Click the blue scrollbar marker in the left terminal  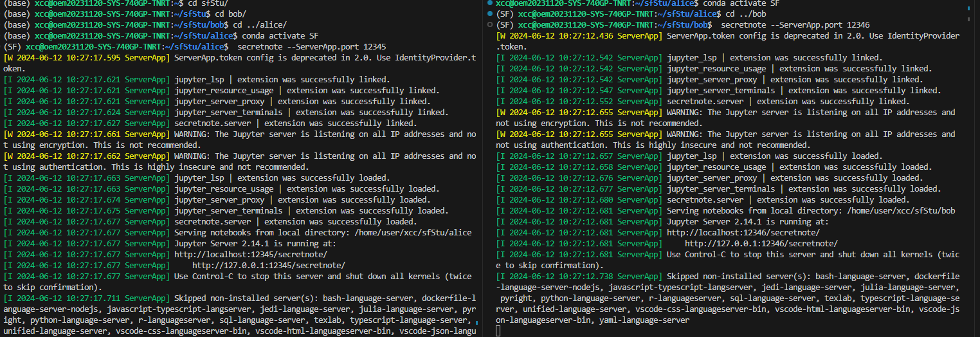click(x=476, y=322)
